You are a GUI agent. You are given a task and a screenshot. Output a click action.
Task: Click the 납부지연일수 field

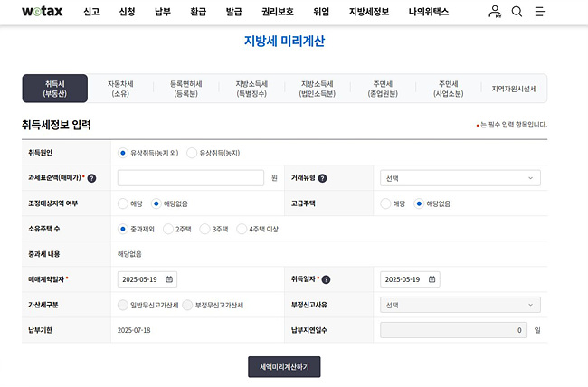453,330
